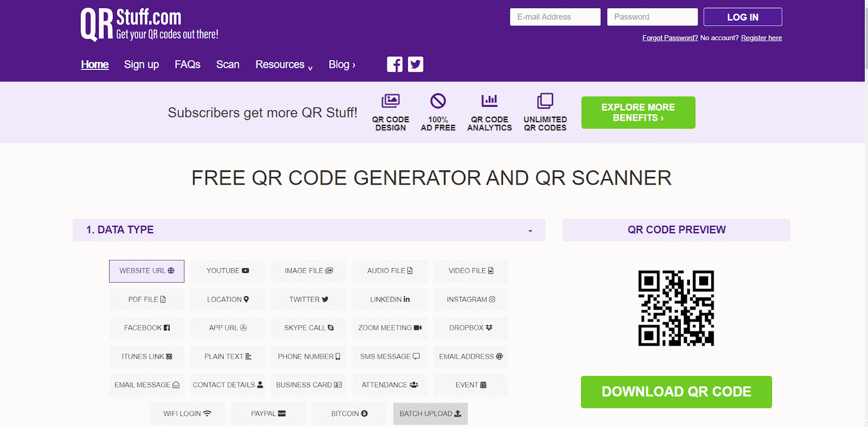Click the 100% Ad Free prohibition icon

(x=438, y=101)
